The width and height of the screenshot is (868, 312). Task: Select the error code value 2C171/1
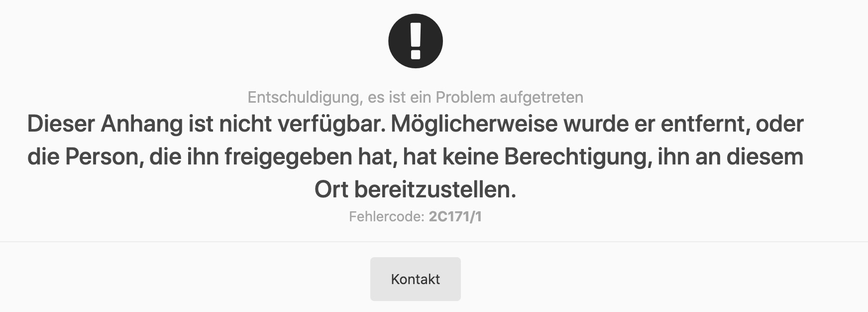(455, 217)
